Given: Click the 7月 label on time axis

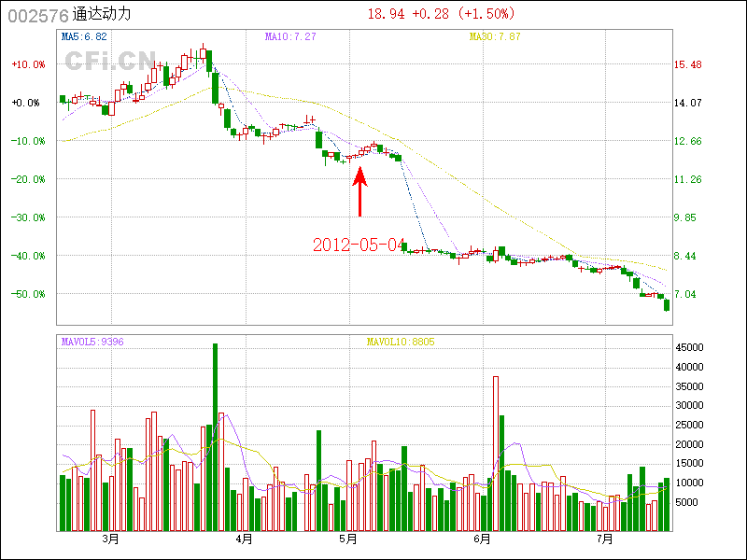Looking at the screenshot, I should pyautogui.click(x=606, y=539).
